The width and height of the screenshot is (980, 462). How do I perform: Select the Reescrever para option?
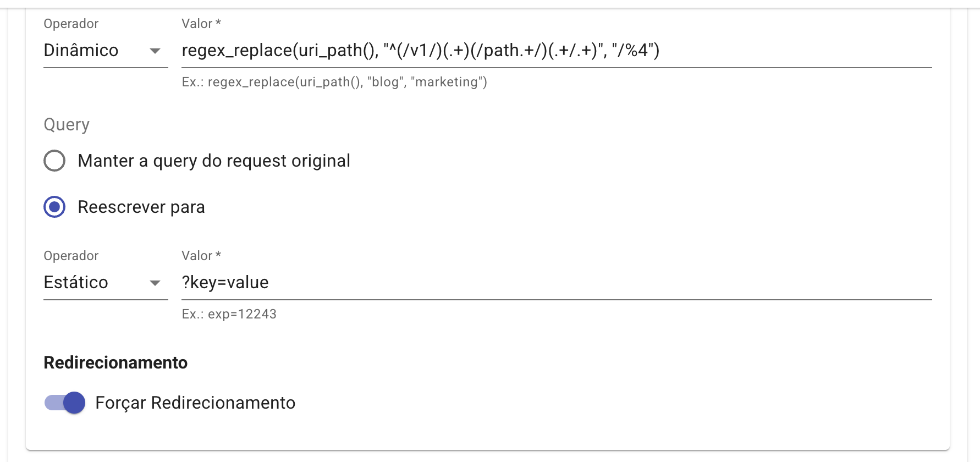(54, 207)
